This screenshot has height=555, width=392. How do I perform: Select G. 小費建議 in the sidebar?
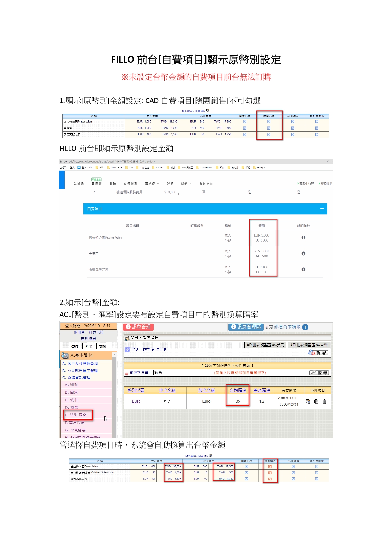[x=75, y=430]
